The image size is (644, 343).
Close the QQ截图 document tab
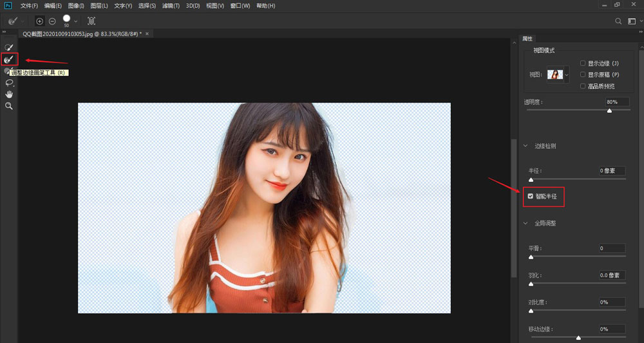147,34
